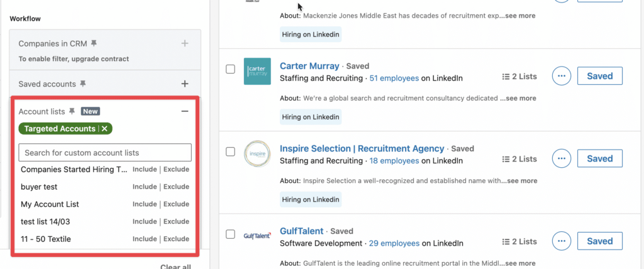Click the Inspire Selection company logo
This screenshot has height=269, width=644.
click(257, 154)
